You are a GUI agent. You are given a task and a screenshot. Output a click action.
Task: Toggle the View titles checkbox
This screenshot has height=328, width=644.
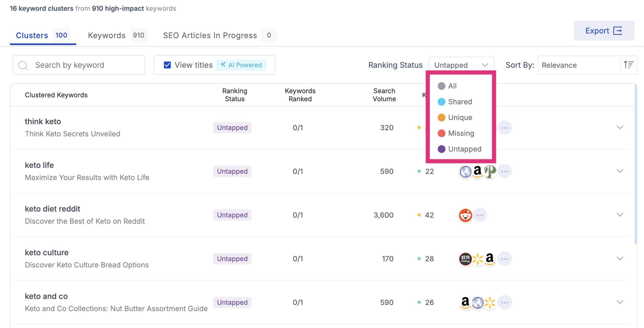pos(167,65)
